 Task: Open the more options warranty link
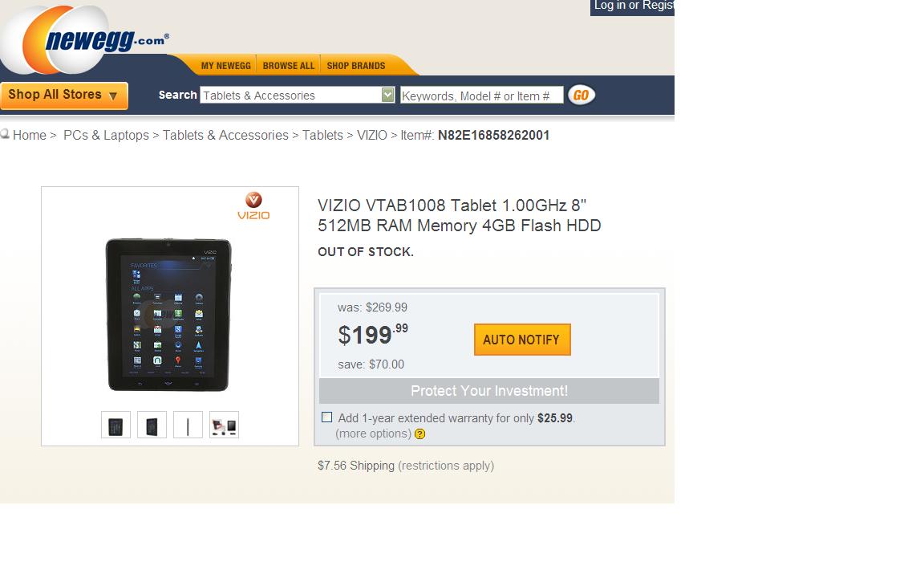pyautogui.click(x=374, y=433)
